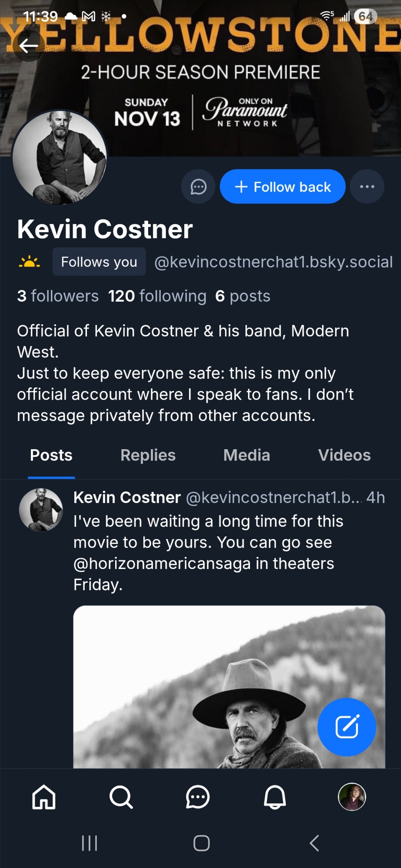The height and width of the screenshot is (868, 401).
Task: Open Search from the bottom navigation
Action: coord(121,797)
